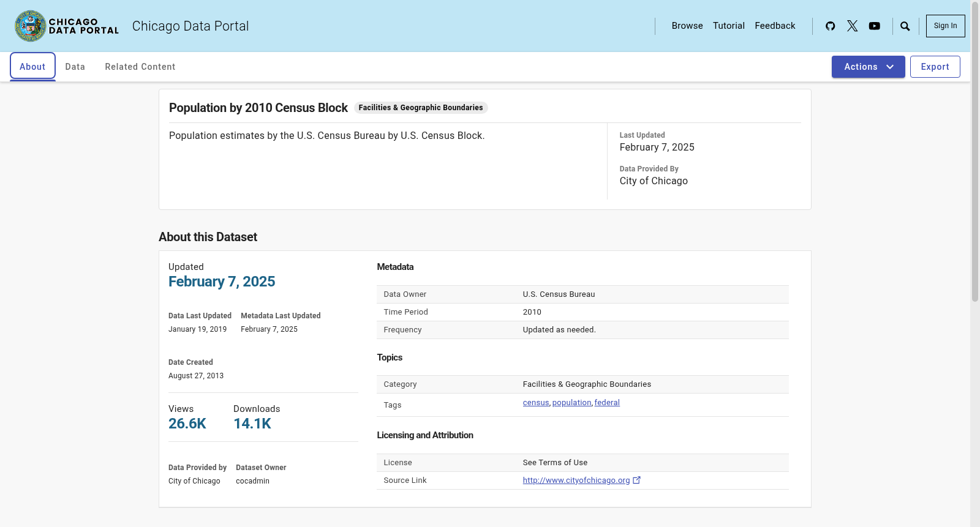Screen dimensions: 980x527
Task: Switch to the About tab
Action: (32, 67)
